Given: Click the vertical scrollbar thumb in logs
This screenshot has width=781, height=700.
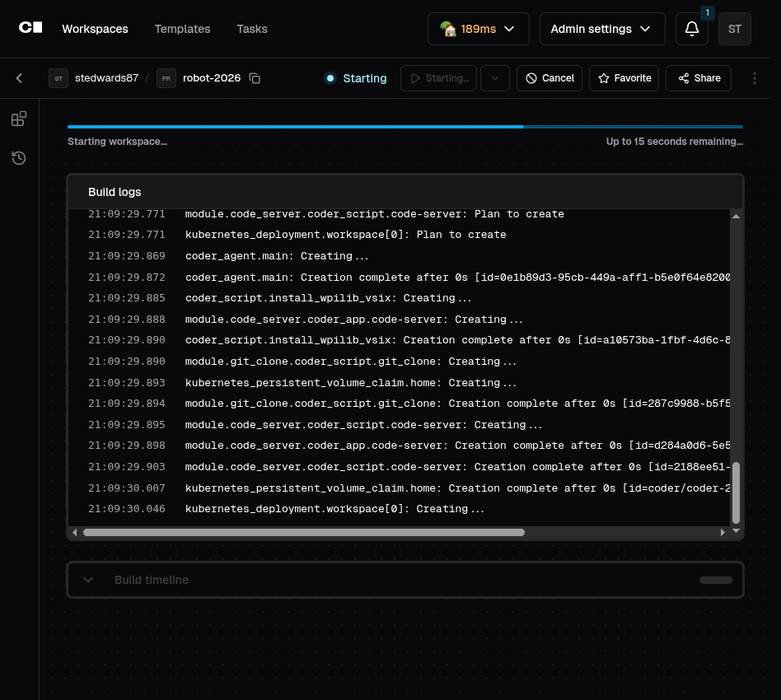Looking at the screenshot, I should [x=736, y=492].
